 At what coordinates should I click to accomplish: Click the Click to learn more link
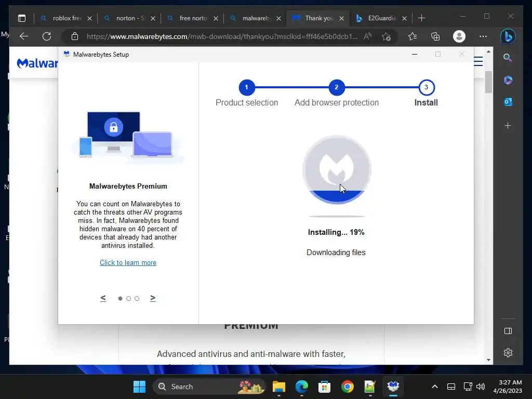point(128,262)
